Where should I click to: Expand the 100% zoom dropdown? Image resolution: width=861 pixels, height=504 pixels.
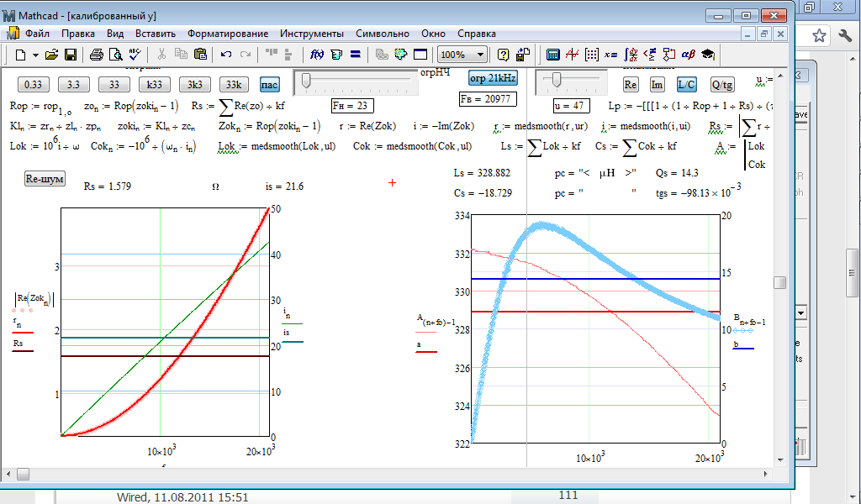pos(480,55)
